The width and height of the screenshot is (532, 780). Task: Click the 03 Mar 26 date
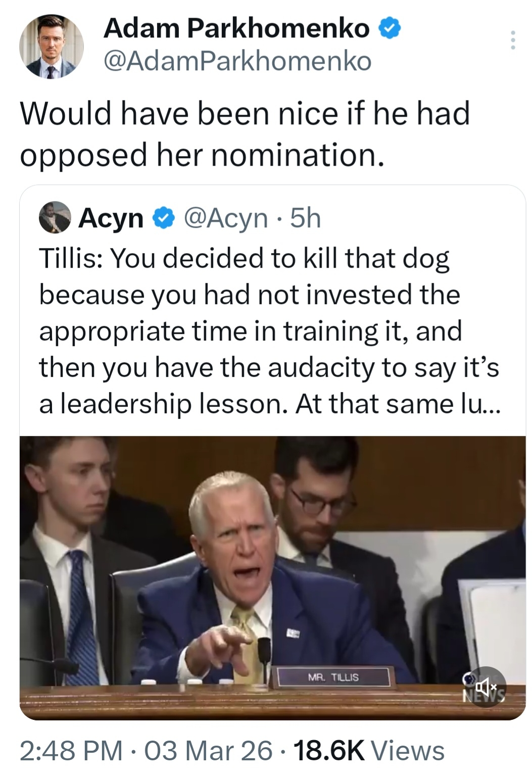[x=209, y=750]
